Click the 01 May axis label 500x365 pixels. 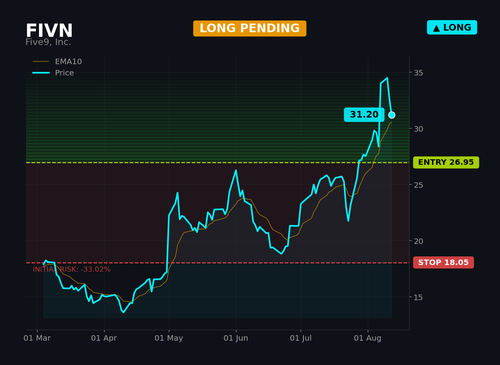(x=169, y=338)
